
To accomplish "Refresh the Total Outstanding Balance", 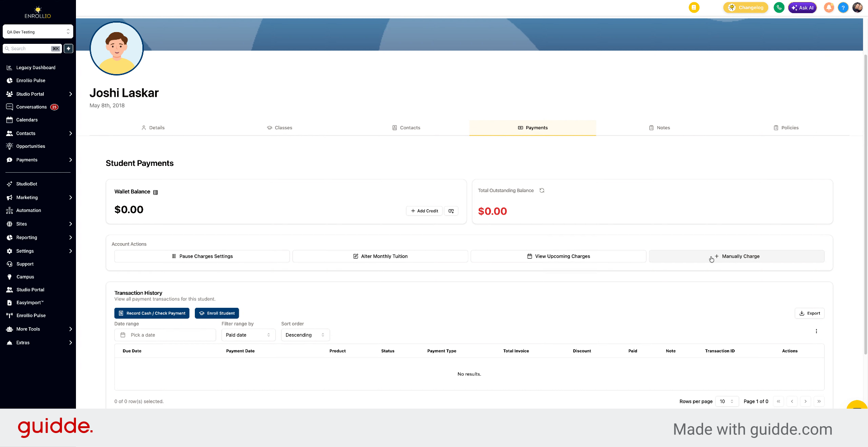I will (x=542, y=191).
